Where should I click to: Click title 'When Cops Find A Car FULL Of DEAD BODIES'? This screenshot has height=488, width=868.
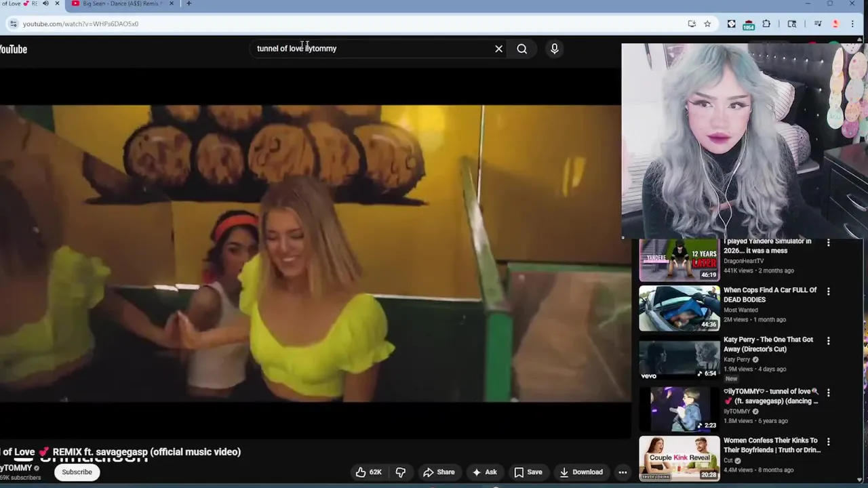coord(770,295)
